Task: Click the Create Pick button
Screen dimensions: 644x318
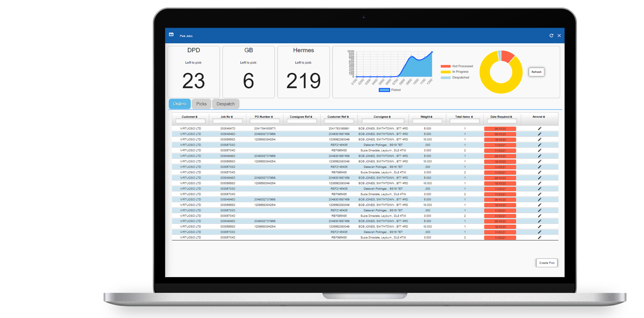Action: 546,262
